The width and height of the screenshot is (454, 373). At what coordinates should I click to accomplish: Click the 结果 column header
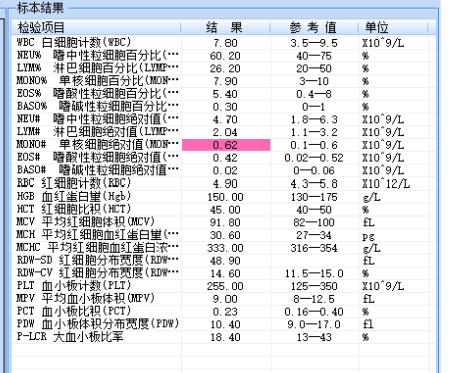click(x=226, y=27)
